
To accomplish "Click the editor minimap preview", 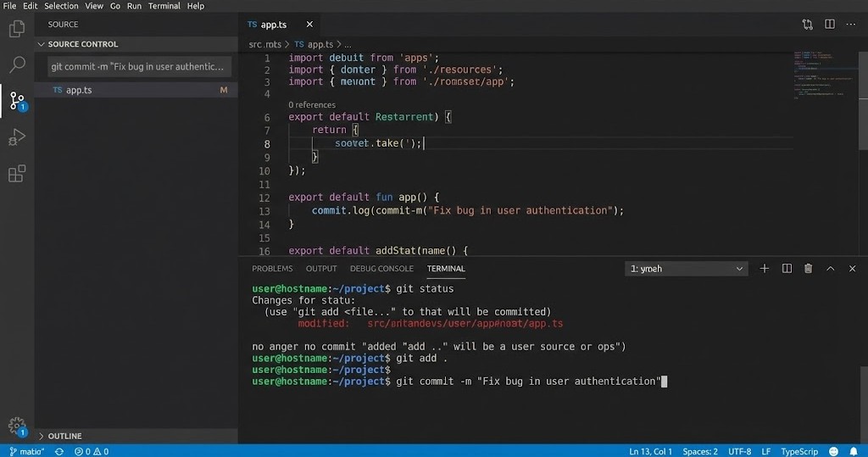I will pyautogui.click(x=825, y=75).
